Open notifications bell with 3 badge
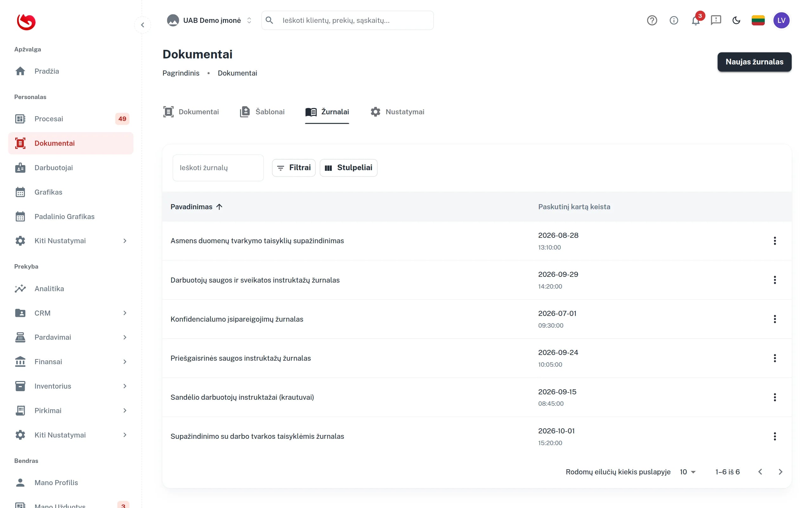This screenshot has height=508, width=812. [x=696, y=21]
